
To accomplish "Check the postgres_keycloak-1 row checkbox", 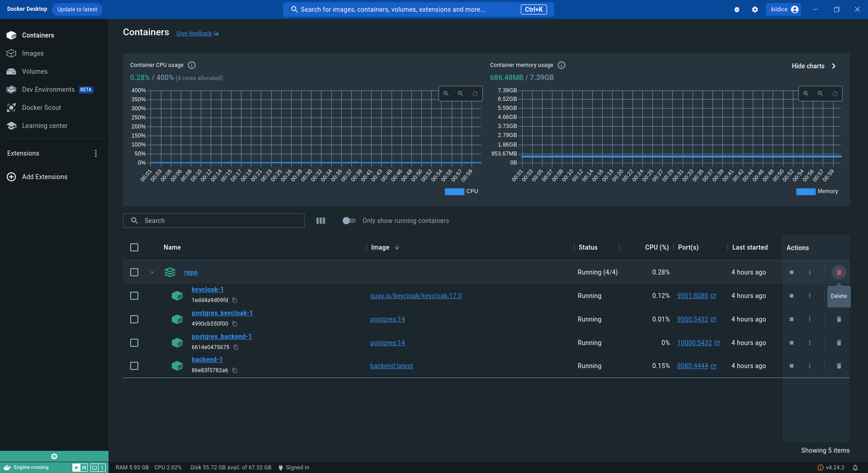I will click(134, 319).
